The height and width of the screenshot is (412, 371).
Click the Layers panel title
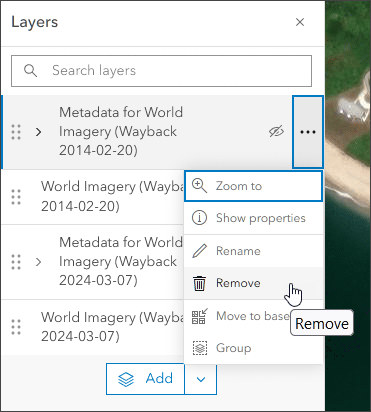(35, 23)
